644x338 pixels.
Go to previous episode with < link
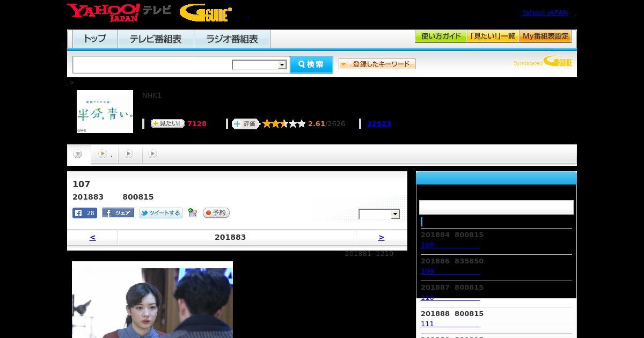click(92, 237)
